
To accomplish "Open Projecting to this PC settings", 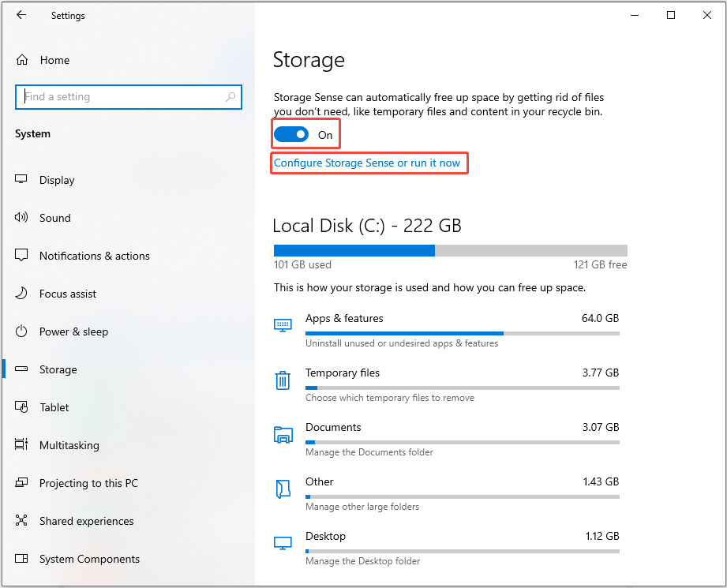I will [88, 483].
